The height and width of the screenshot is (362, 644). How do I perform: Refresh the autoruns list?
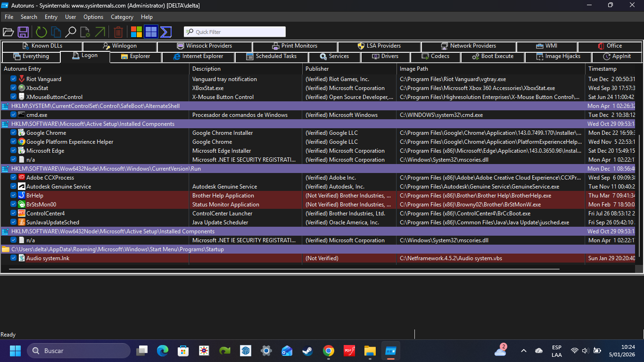[41, 32]
